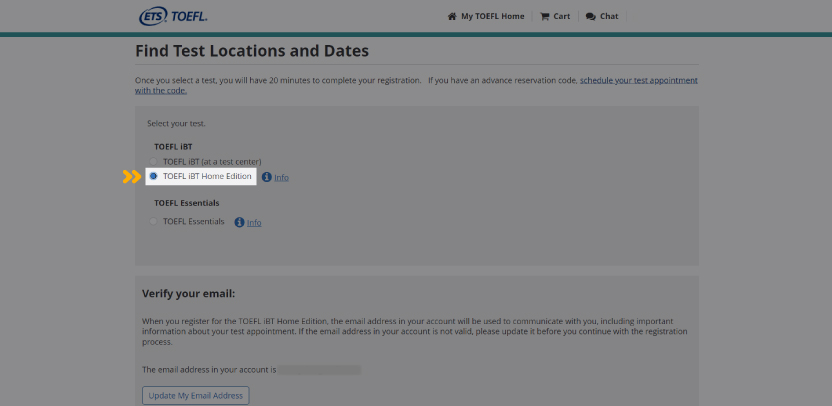
Task: Click the chat bubbles icon
Action: point(591,16)
